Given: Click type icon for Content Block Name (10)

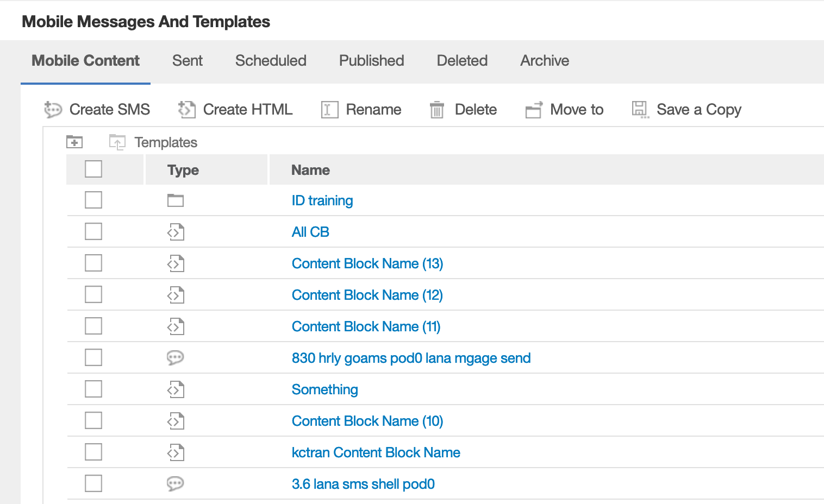Looking at the screenshot, I should click(x=176, y=421).
